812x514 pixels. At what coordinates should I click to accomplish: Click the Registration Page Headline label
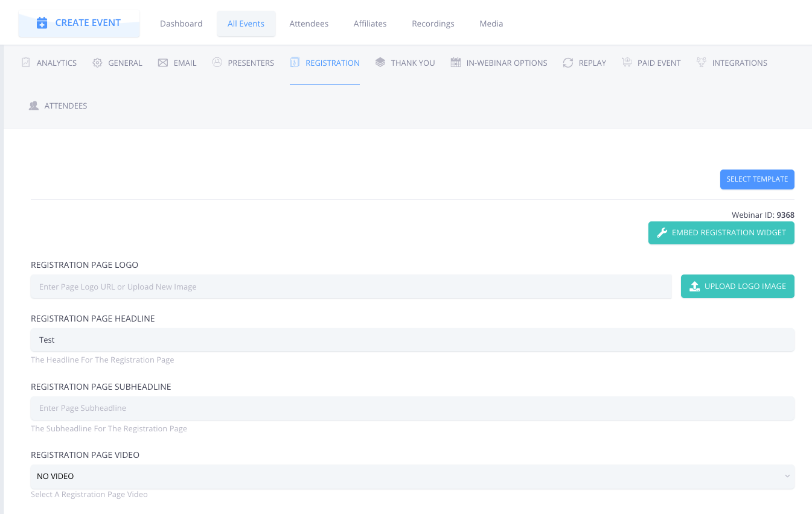pos(93,319)
